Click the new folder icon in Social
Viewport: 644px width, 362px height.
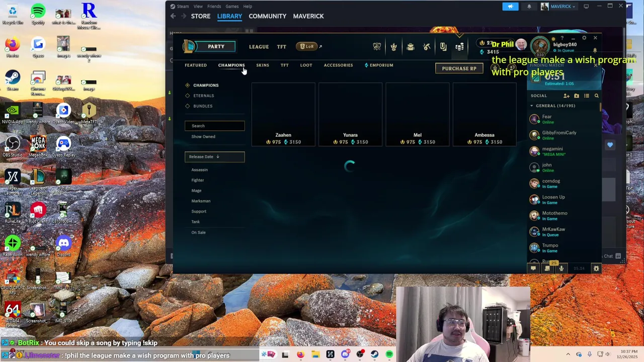[x=577, y=96]
